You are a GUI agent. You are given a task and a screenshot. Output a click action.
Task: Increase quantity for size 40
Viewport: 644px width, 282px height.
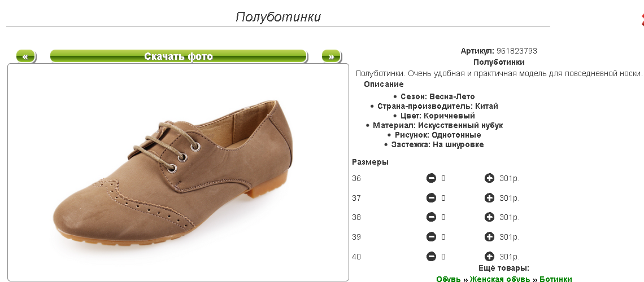489,257
